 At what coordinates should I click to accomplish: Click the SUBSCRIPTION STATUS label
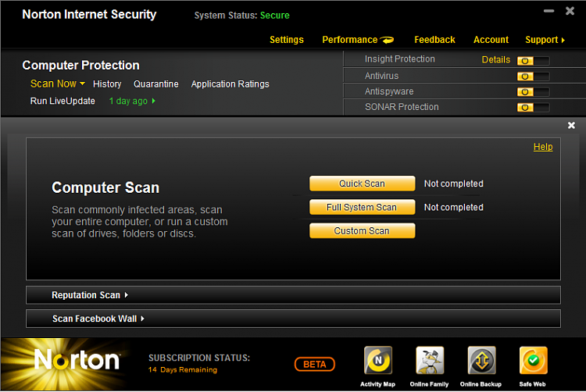[199, 358]
